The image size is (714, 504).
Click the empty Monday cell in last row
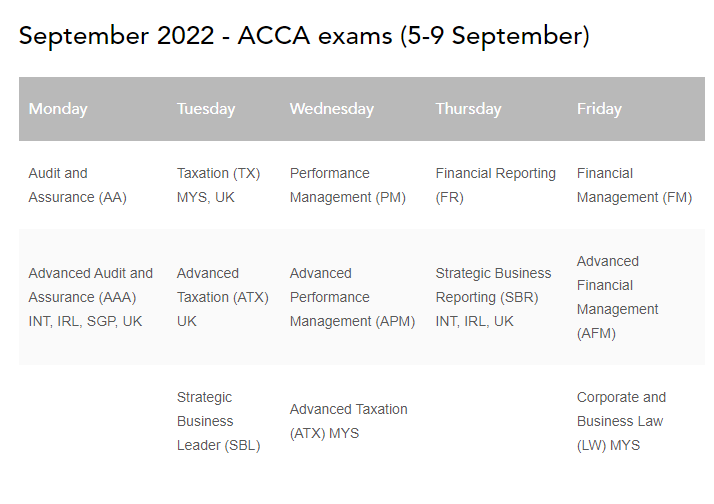pyautogui.click(x=92, y=421)
